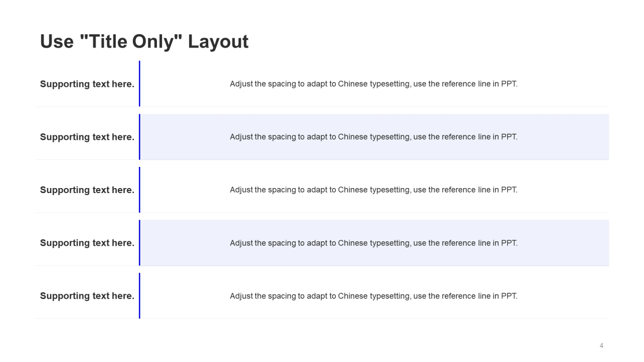Click the word 'Layout' in the title
644x362 pixels.
coord(218,41)
